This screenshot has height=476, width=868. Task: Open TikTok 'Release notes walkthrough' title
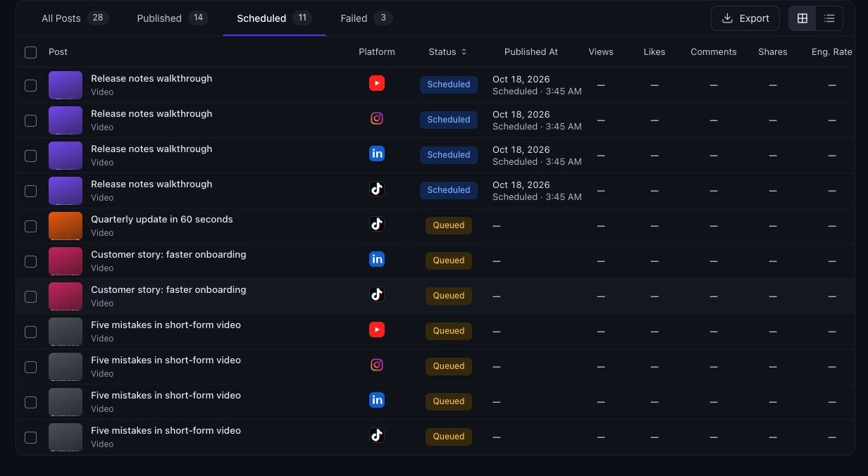coord(151,184)
